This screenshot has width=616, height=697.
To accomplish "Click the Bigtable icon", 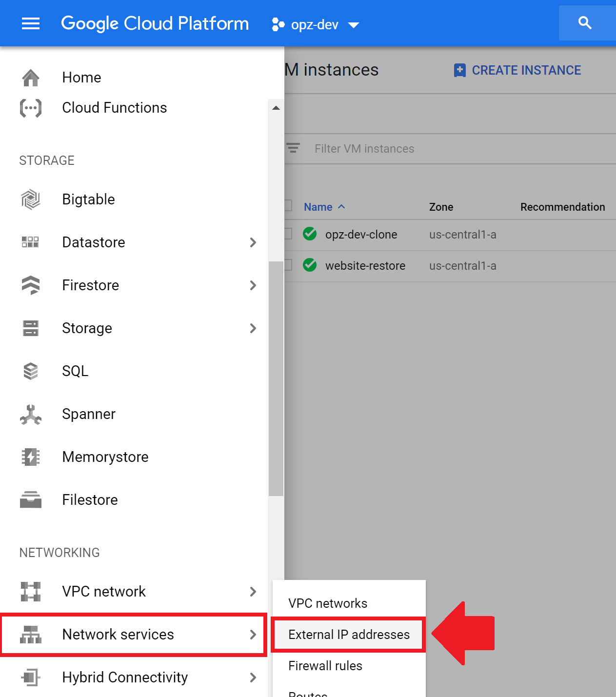I will coord(31,199).
